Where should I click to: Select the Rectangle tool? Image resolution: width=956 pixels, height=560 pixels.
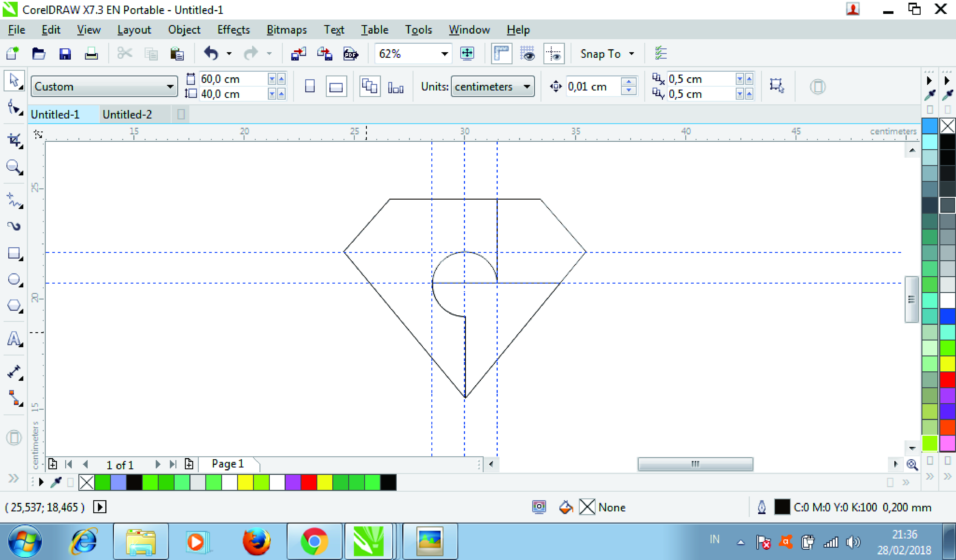[x=14, y=253]
